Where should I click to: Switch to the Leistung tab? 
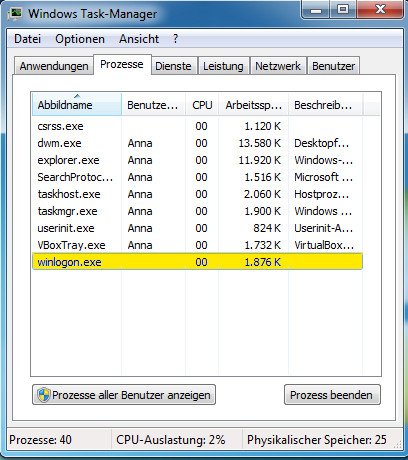pos(223,66)
